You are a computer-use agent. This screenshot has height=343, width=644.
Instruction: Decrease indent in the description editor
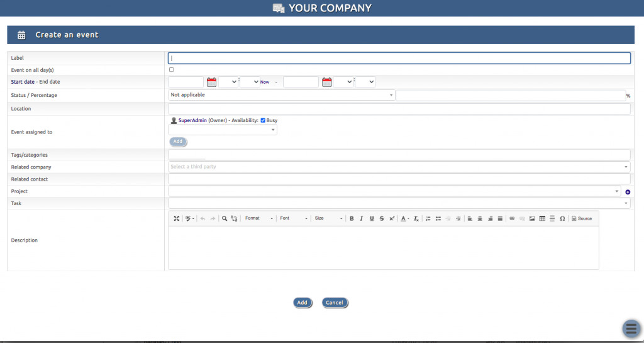pyautogui.click(x=448, y=218)
